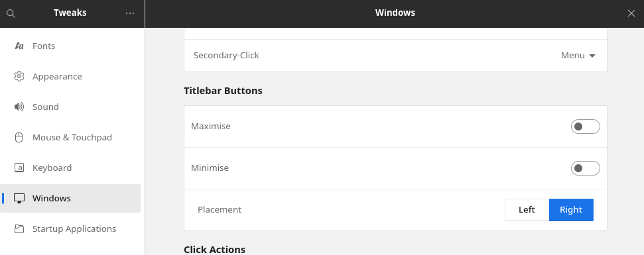Click the Secondary-Click settings row
644x255 pixels.
[395, 56]
